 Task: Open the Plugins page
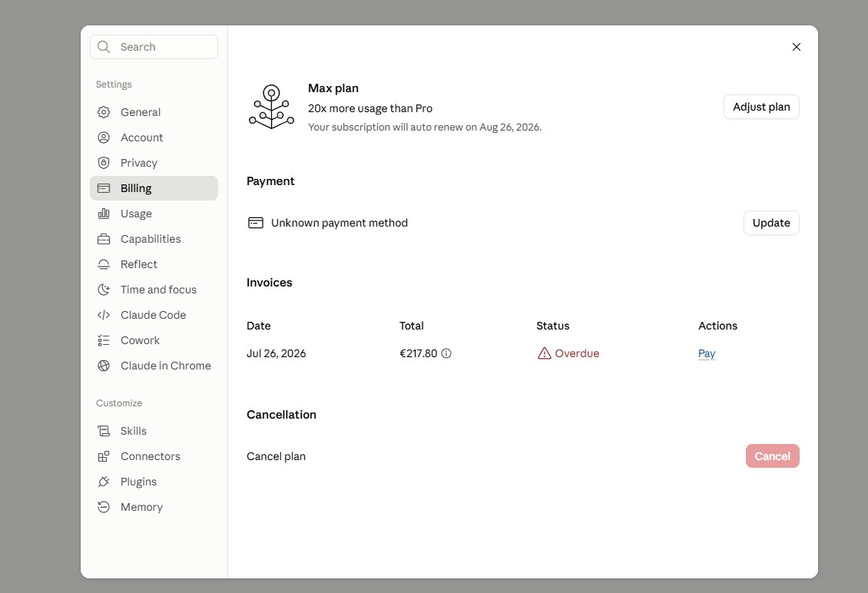[x=154, y=482]
